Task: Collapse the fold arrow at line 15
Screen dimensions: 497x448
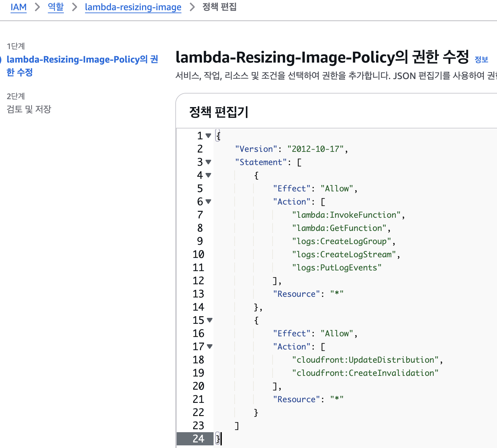Action: (210, 320)
